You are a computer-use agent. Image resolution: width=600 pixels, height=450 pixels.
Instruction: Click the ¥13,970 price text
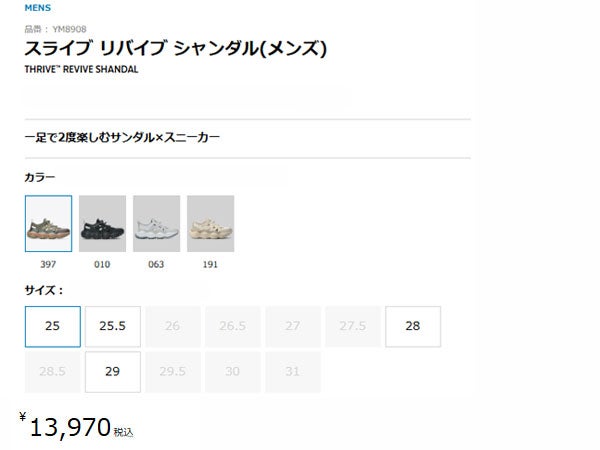point(70,428)
